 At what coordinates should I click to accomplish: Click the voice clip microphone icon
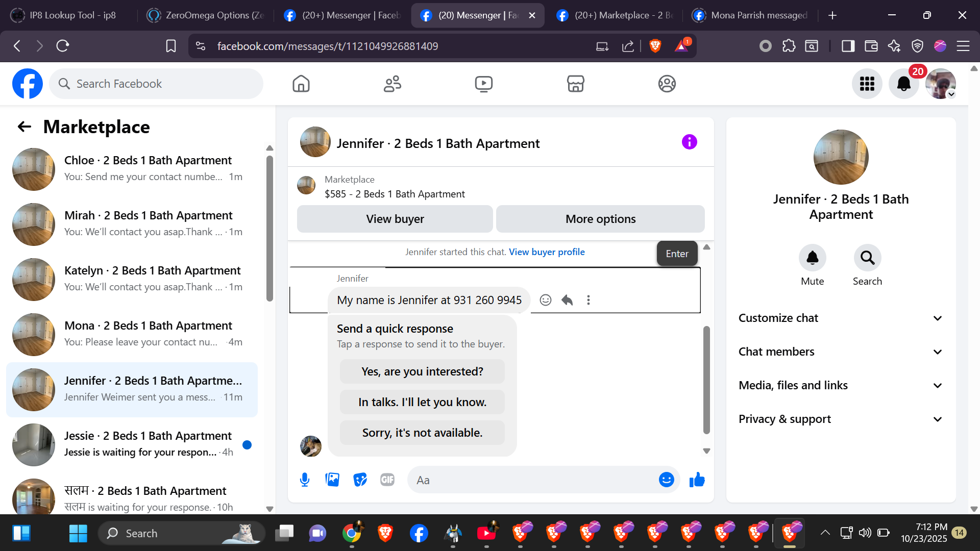pos(305,480)
